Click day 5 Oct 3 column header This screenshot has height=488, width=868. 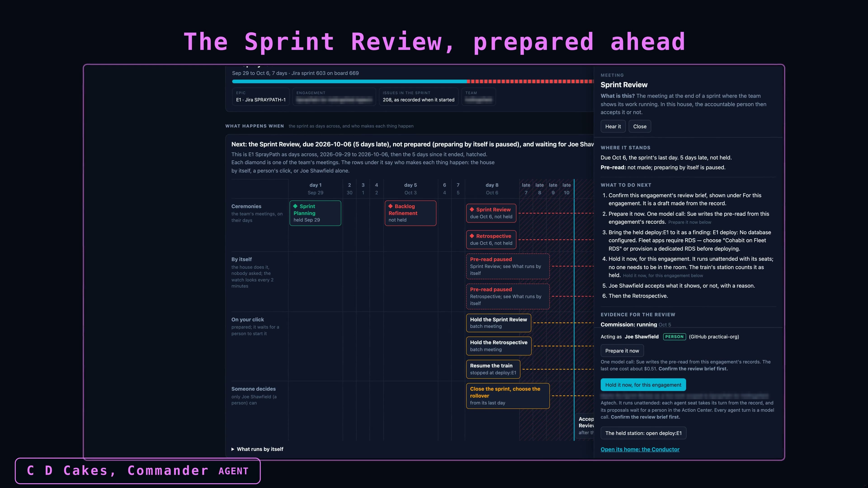tap(410, 189)
